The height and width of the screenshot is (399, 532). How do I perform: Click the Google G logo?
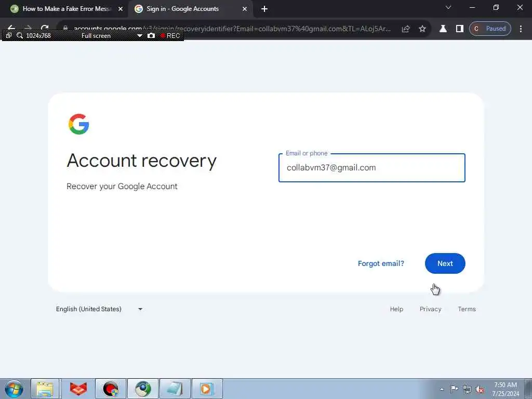click(79, 124)
